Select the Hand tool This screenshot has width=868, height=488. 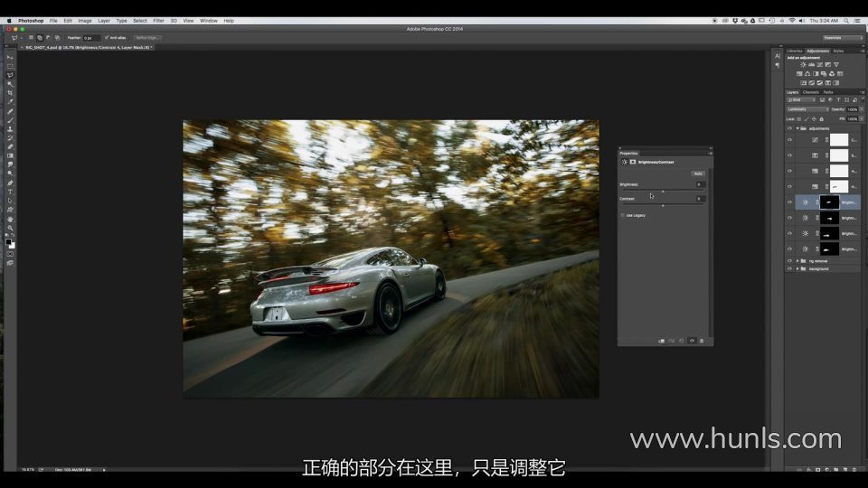pos(10,219)
